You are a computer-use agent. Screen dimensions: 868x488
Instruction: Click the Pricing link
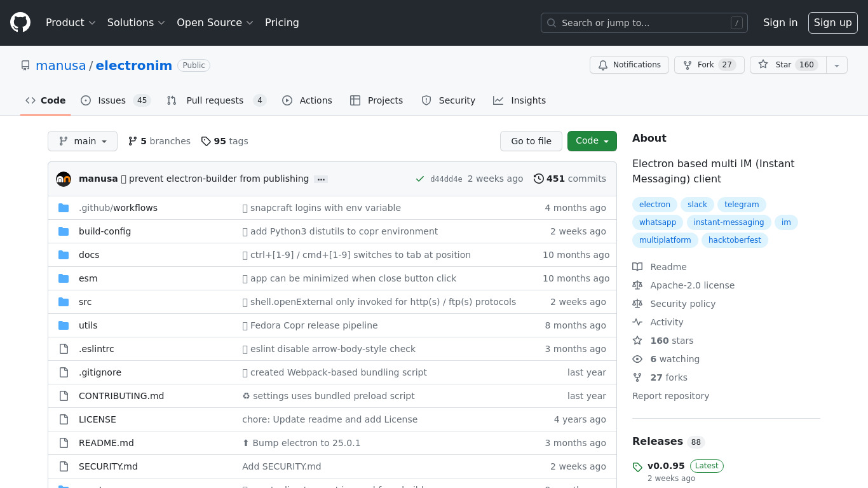click(282, 23)
